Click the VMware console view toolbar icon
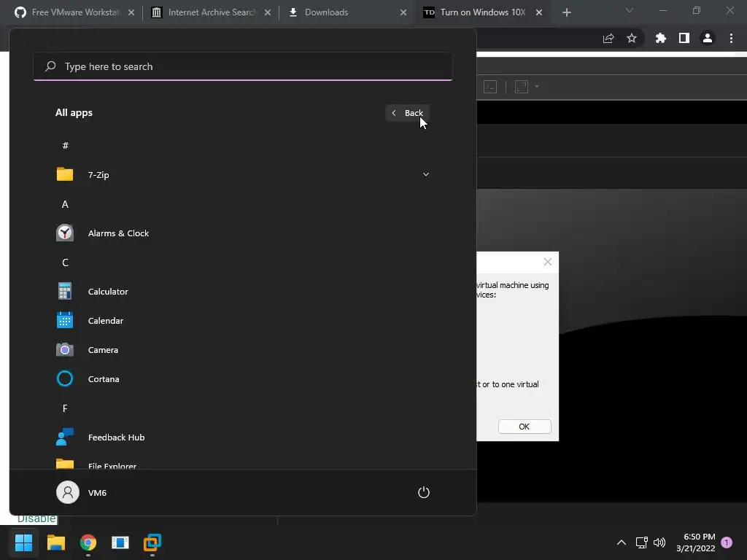 (490, 87)
